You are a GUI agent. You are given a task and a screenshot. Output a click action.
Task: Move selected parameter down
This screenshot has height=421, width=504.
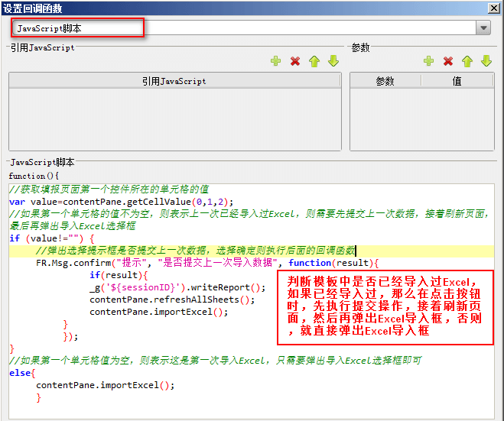coord(486,60)
